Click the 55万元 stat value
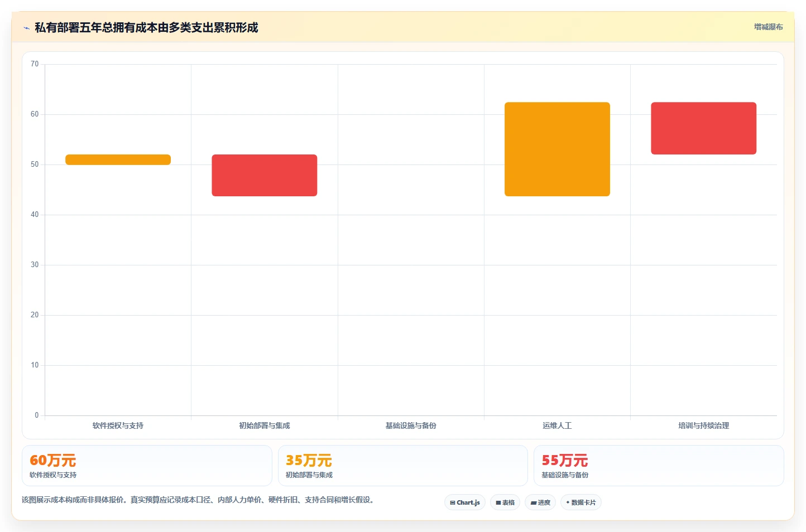The image size is (806, 532). point(564,461)
